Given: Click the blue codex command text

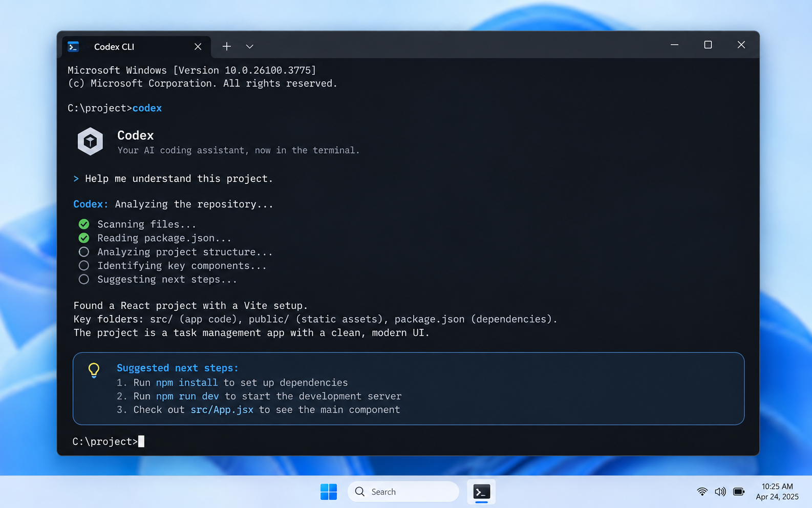Looking at the screenshot, I should (x=147, y=108).
